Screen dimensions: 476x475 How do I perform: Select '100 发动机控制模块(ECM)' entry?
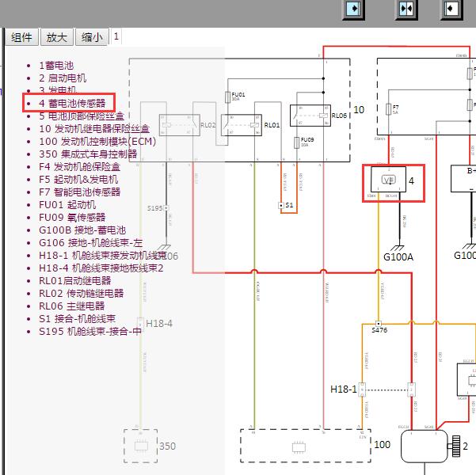(97, 142)
